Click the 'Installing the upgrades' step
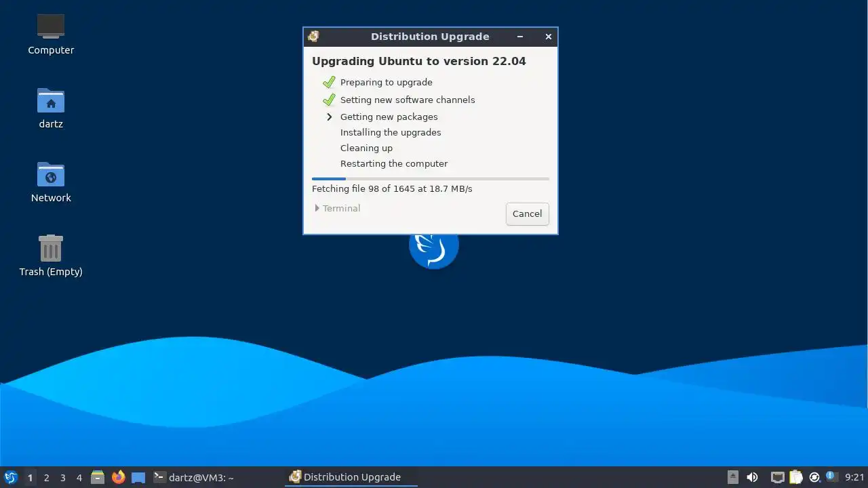This screenshot has height=488, width=868. tap(391, 132)
